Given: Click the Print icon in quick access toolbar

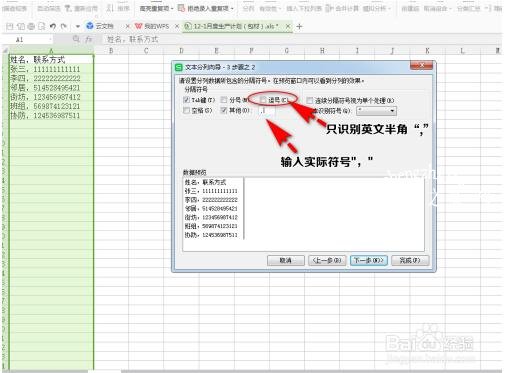Looking at the screenshot, I should point(31,26).
